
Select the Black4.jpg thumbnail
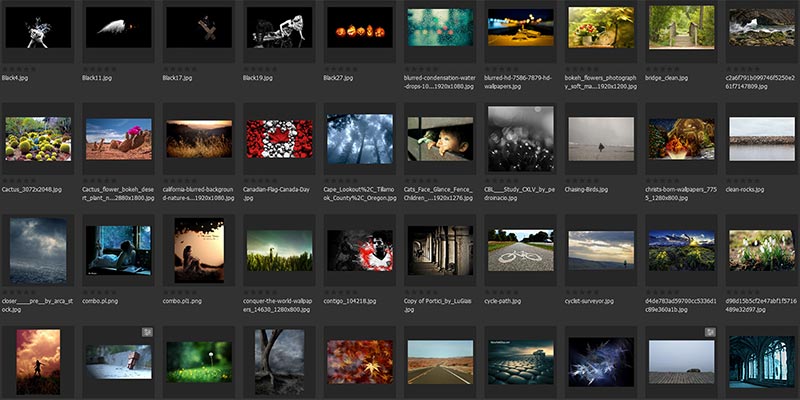[x=38, y=27]
